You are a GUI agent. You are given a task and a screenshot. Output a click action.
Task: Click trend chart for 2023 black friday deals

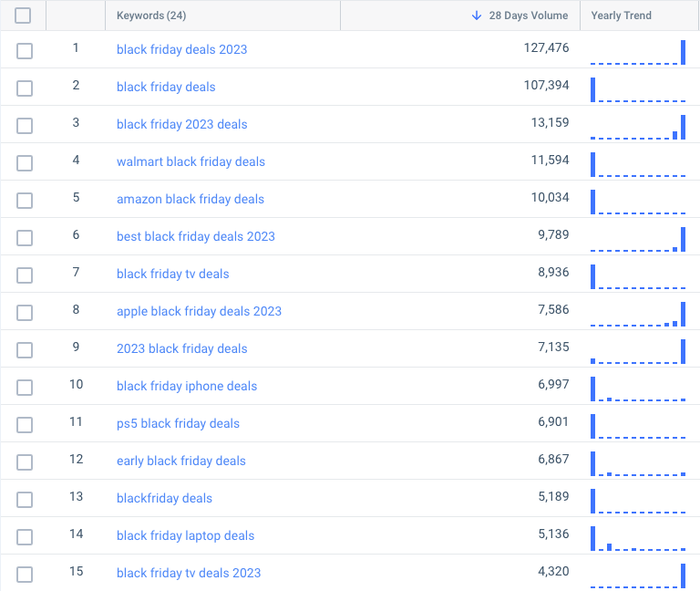(x=638, y=351)
